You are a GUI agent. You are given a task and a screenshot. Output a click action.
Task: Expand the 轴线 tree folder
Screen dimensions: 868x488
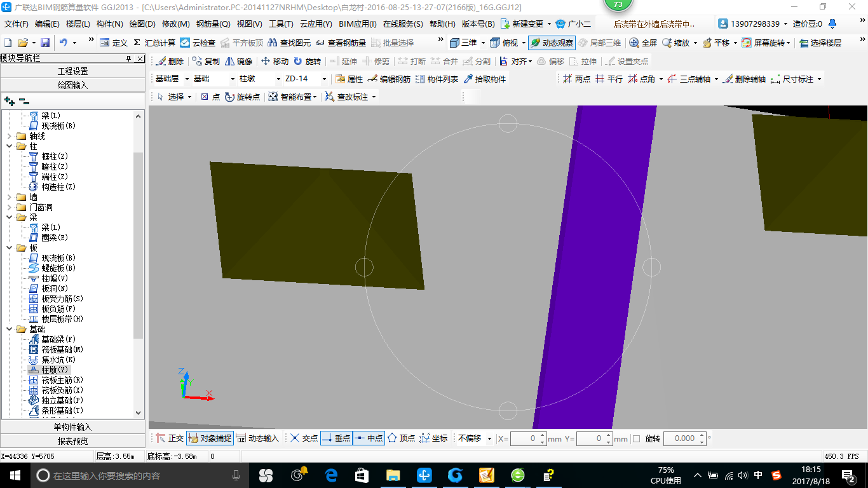[9, 136]
